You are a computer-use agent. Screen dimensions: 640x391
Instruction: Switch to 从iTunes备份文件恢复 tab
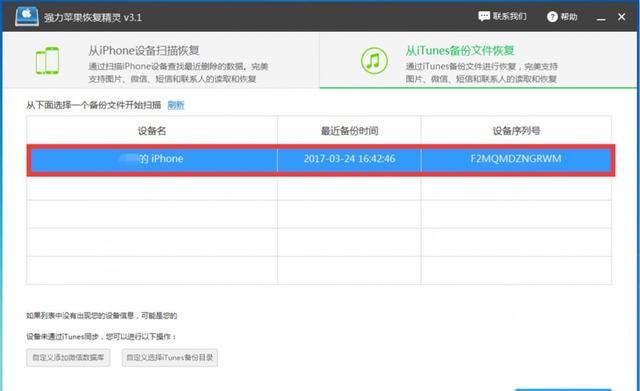[478, 60]
